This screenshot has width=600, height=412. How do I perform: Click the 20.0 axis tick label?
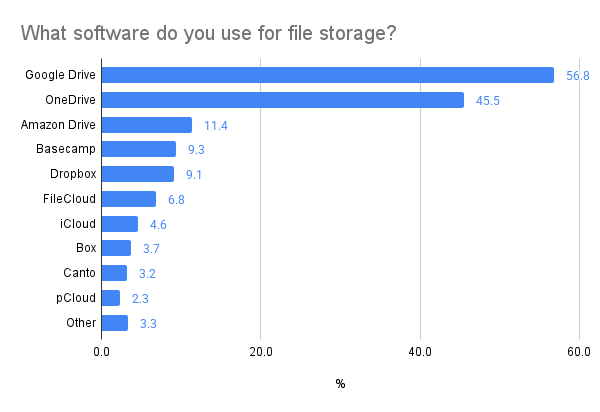click(261, 352)
